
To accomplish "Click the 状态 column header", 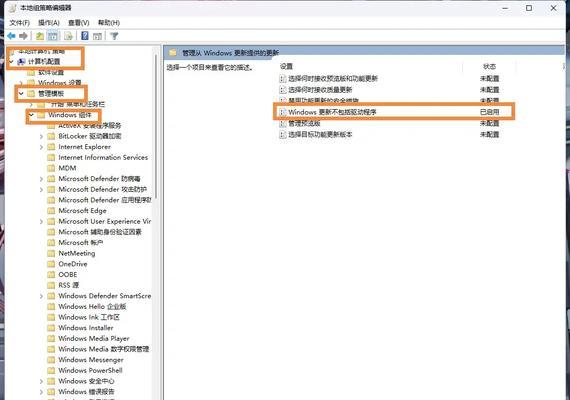I will 489,67.
